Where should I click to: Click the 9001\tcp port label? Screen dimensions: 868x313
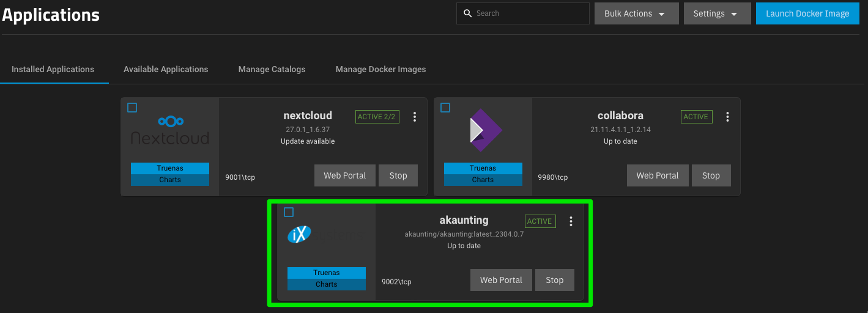(240, 177)
